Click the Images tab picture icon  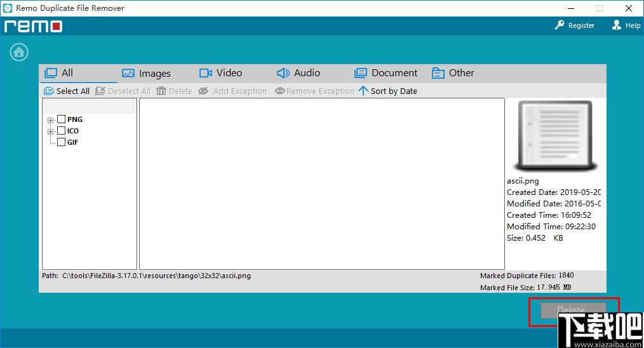(128, 74)
